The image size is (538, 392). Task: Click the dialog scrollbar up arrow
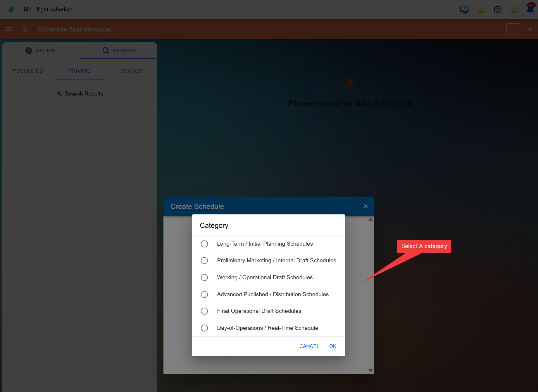pyautogui.click(x=370, y=220)
